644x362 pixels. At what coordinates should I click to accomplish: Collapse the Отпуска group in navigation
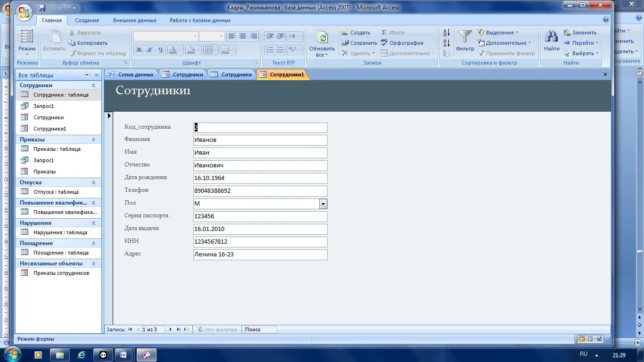point(93,182)
